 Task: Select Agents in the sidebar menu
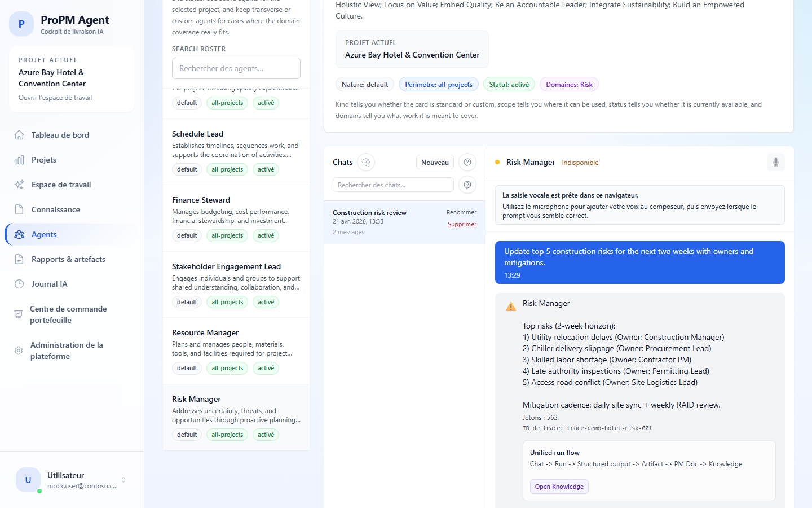click(x=43, y=234)
